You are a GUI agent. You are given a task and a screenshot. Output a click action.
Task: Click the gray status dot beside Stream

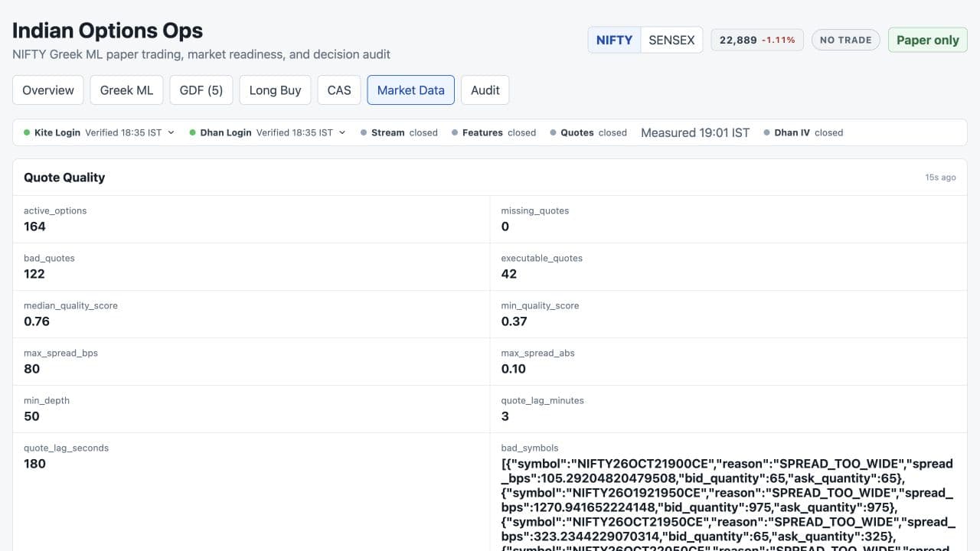(364, 132)
